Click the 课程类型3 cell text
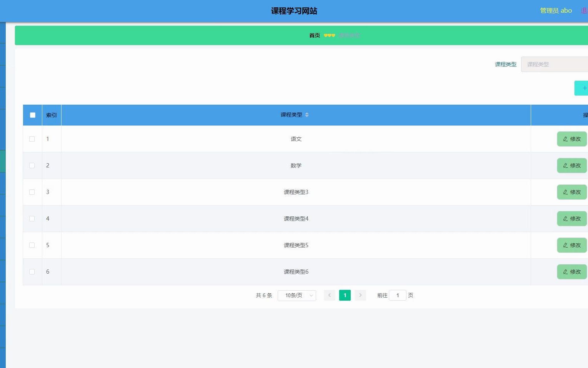This screenshot has width=588, height=368. coord(296,192)
